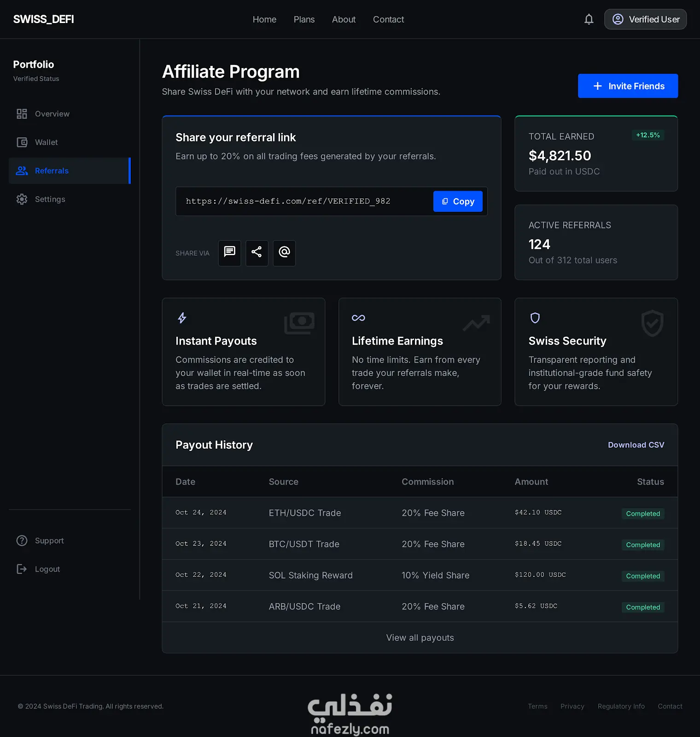This screenshot has width=700, height=737.
Task: Select the Referrals sidebar item
Action: click(70, 171)
